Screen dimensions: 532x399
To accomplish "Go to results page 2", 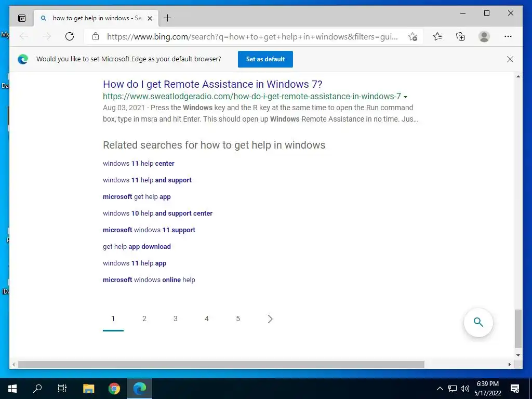I will click(144, 318).
